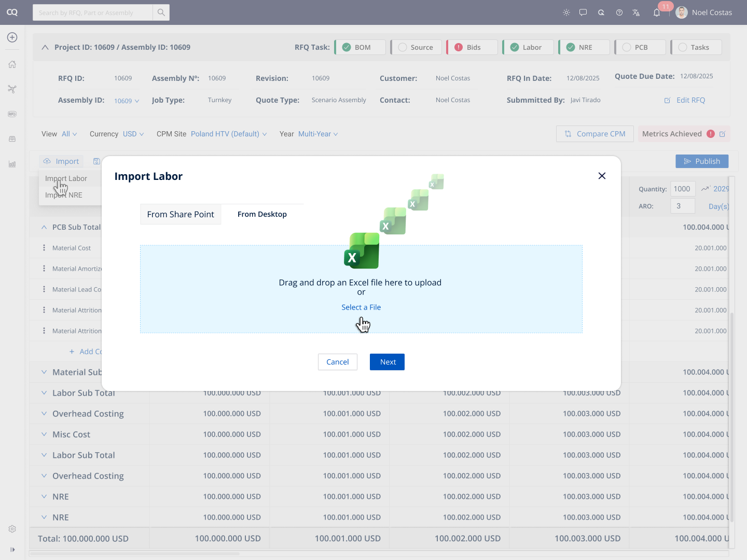Expand the Material Sub Total row
Image resolution: width=747 pixels, height=560 pixels.
(x=44, y=372)
